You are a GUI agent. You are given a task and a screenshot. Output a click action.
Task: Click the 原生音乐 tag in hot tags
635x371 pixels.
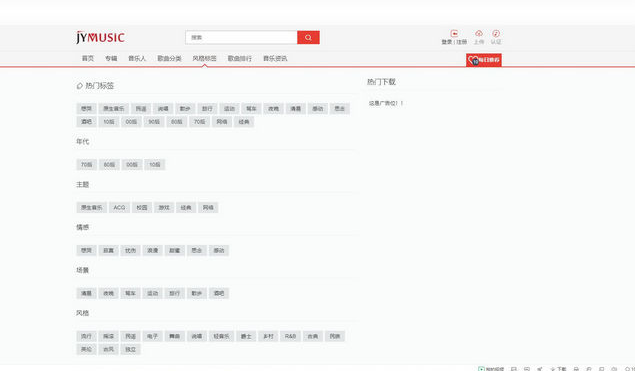click(x=114, y=109)
